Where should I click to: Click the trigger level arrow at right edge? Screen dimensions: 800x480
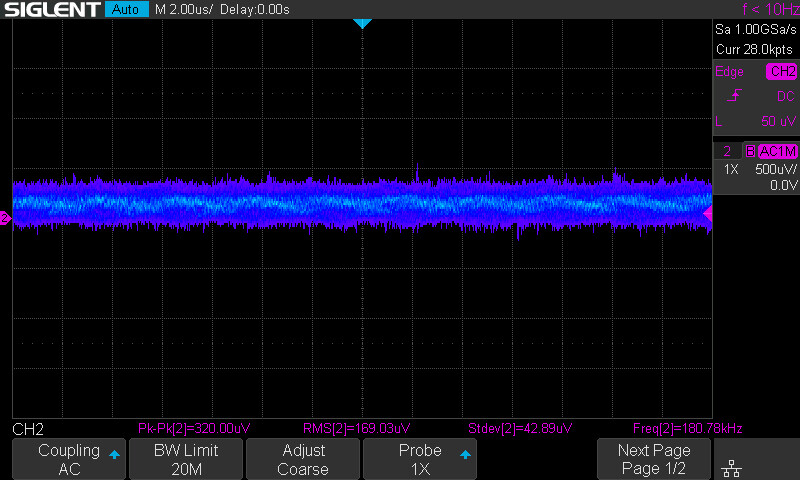pyautogui.click(x=708, y=214)
